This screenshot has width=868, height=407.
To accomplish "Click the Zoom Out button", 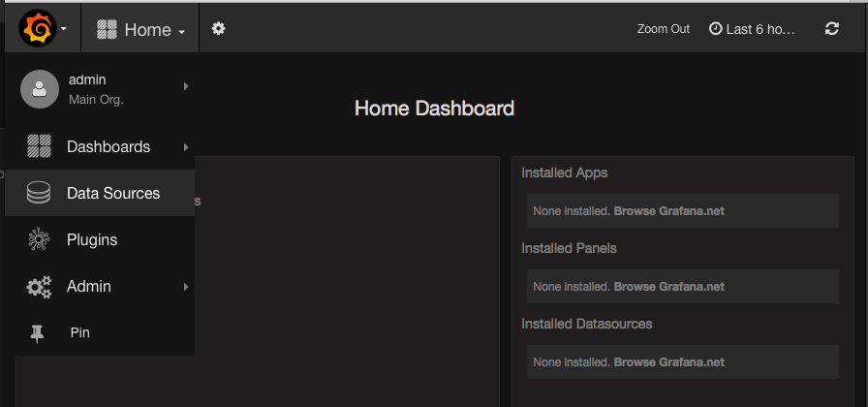I will (x=664, y=29).
